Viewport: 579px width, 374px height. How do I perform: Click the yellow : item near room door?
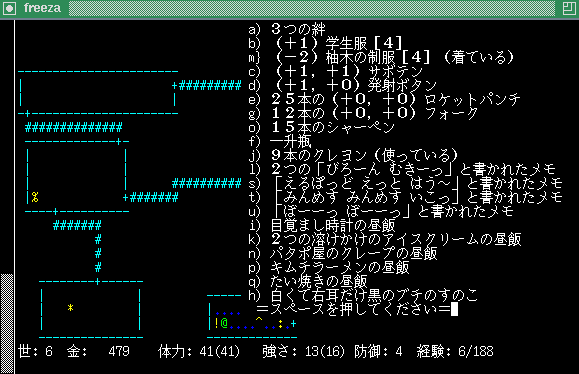[x=281, y=324]
